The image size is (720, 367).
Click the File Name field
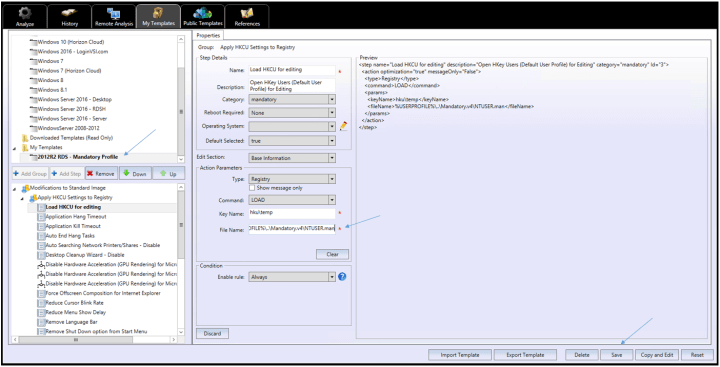(x=292, y=229)
